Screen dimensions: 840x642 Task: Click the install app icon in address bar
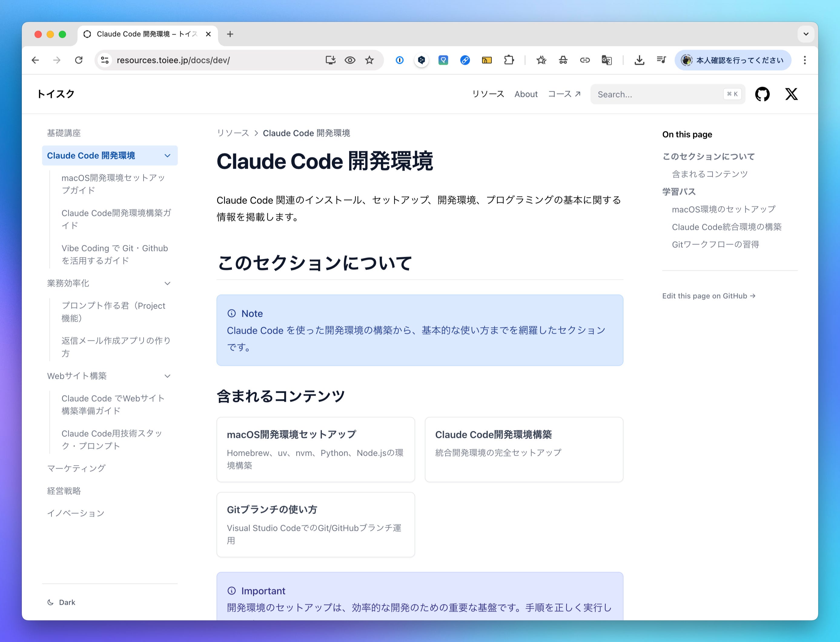pos(330,60)
